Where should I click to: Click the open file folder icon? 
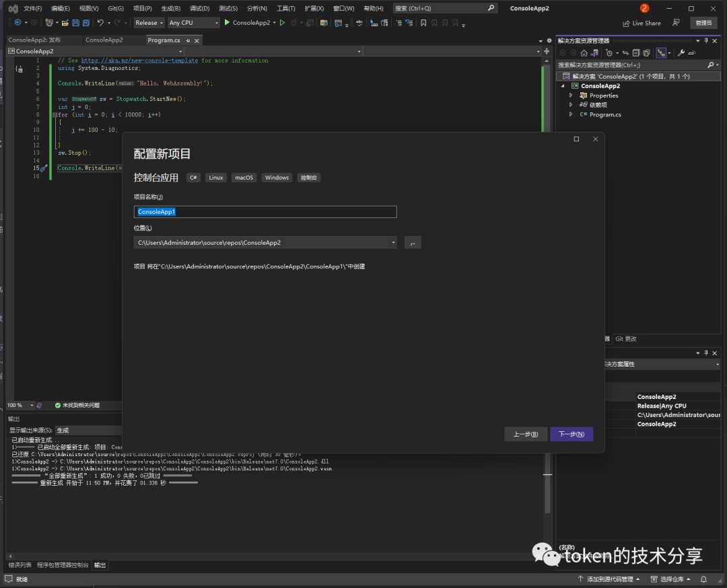(x=65, y=22)
